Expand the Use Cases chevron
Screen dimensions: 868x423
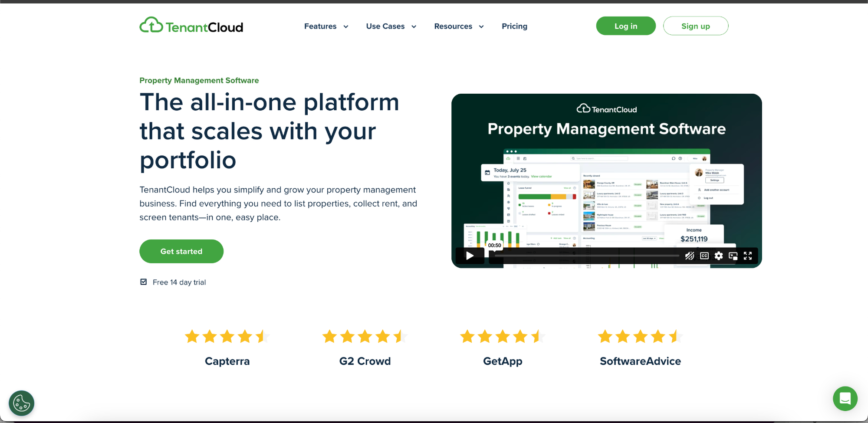(414, 26)
